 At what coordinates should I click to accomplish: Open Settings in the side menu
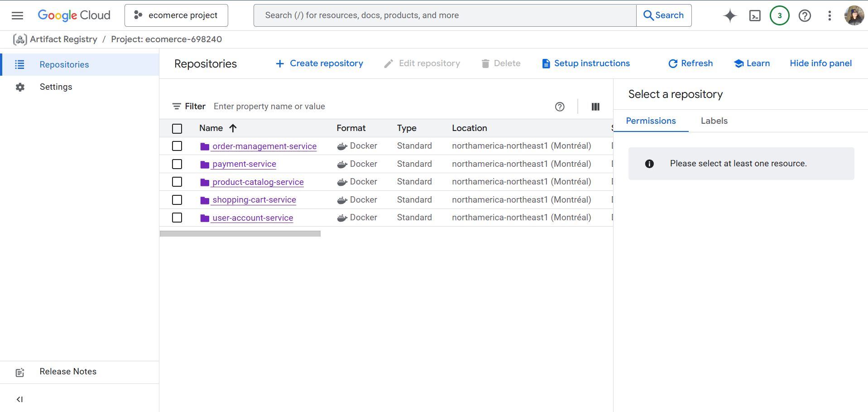[x=56, y=87]
